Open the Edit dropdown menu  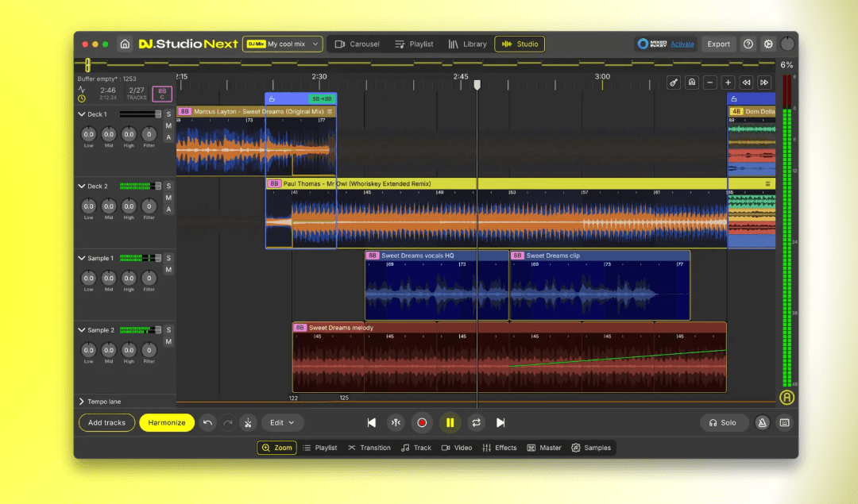(x=282, y=423)
